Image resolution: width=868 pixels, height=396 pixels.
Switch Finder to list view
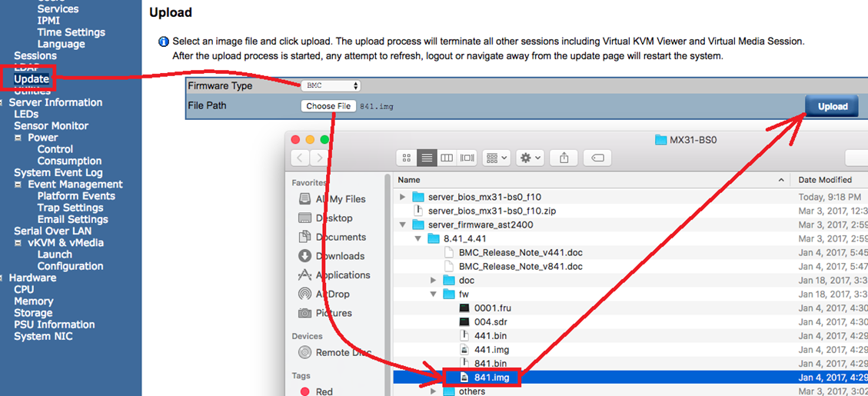(x=427, y=158)
